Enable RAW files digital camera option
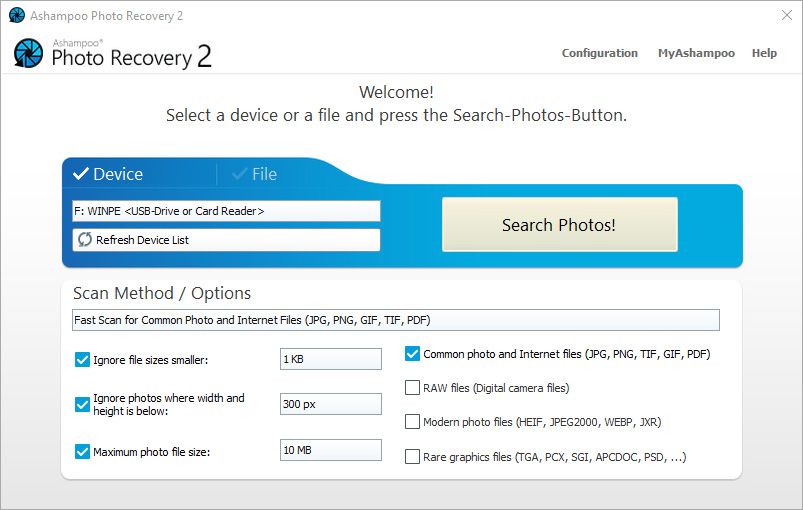Viewport: 803px width, 510px height. [412, 387]
